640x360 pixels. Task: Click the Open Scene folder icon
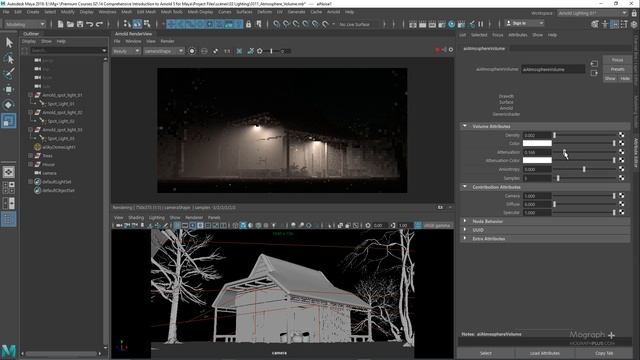pos(70,24)
